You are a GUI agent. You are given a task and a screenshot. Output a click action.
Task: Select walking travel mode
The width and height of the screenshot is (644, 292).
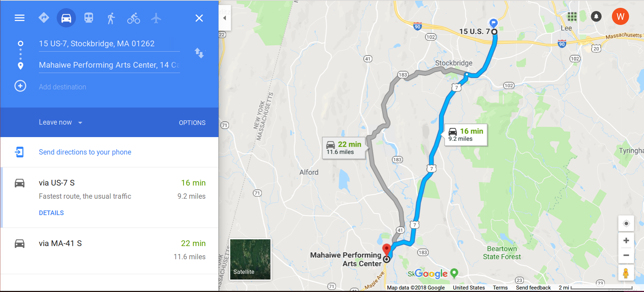pyautogui.click(x=111, y=18)
